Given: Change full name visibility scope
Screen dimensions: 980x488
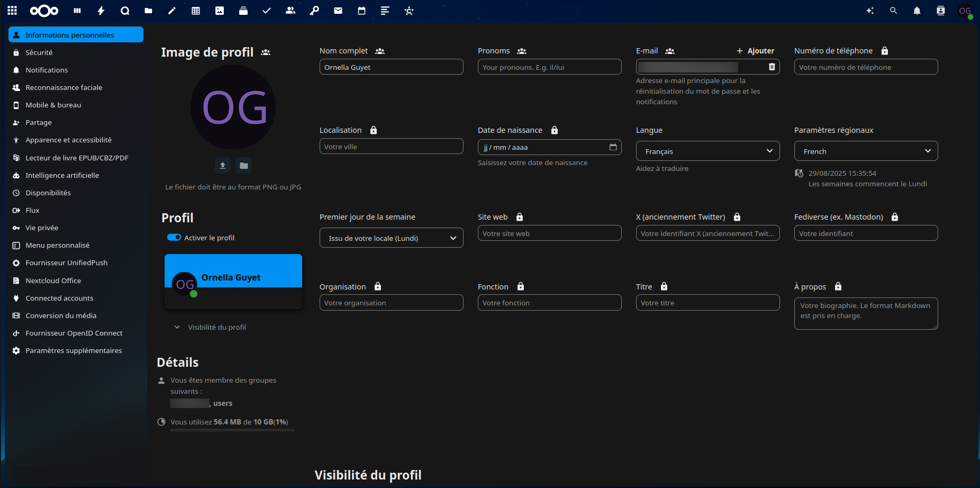Looking at the screenshot, I should (380, 51).
